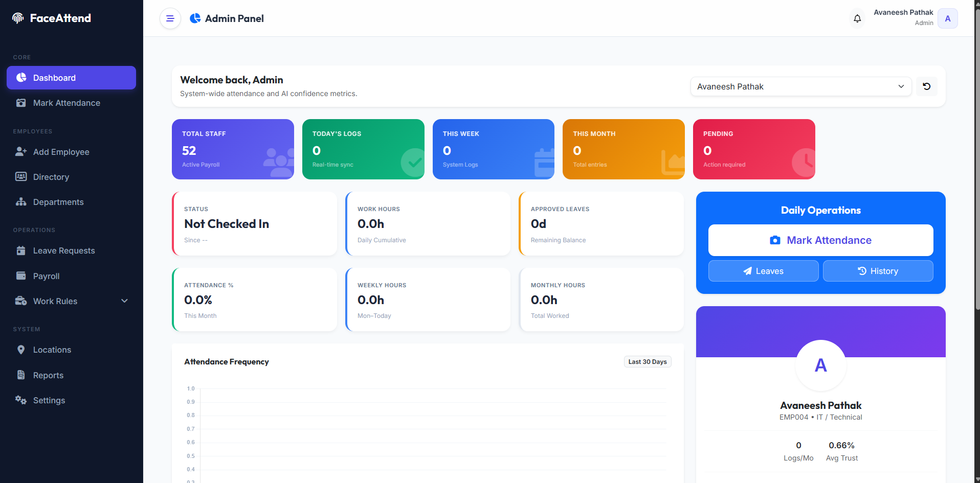Screen dimensions: 980x483
Task: Open Leave Requests page
Action: click(x=71, y=250)
